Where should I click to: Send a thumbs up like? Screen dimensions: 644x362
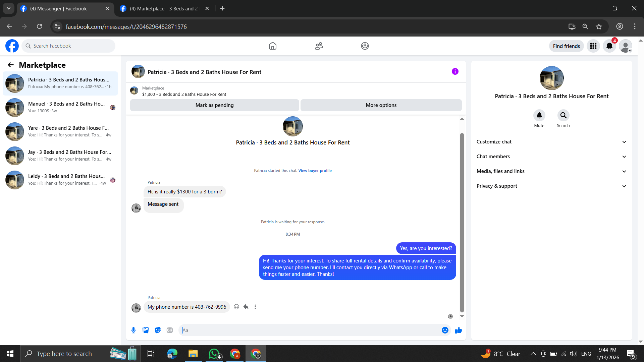458,330
